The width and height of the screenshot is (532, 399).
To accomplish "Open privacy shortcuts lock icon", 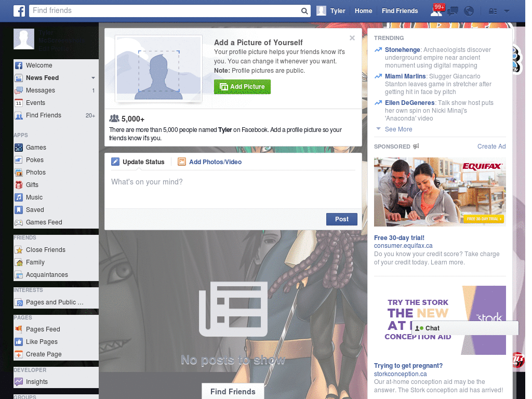I will click(x=493, y=11).
